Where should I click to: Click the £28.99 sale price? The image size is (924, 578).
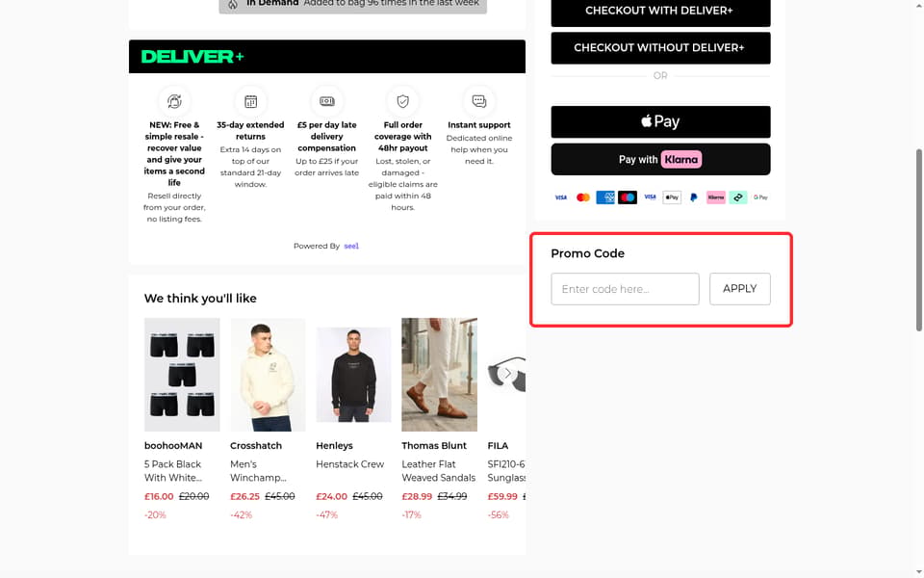417,497
